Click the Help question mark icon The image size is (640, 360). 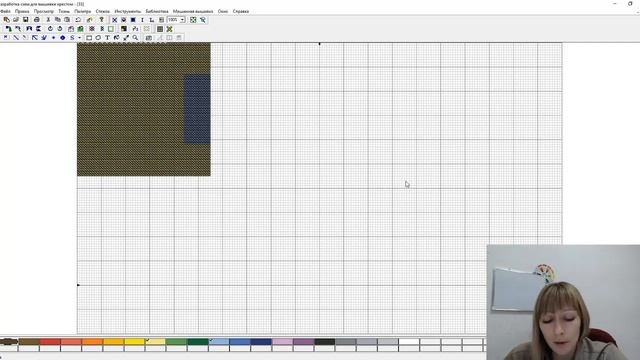coord(102,20)
